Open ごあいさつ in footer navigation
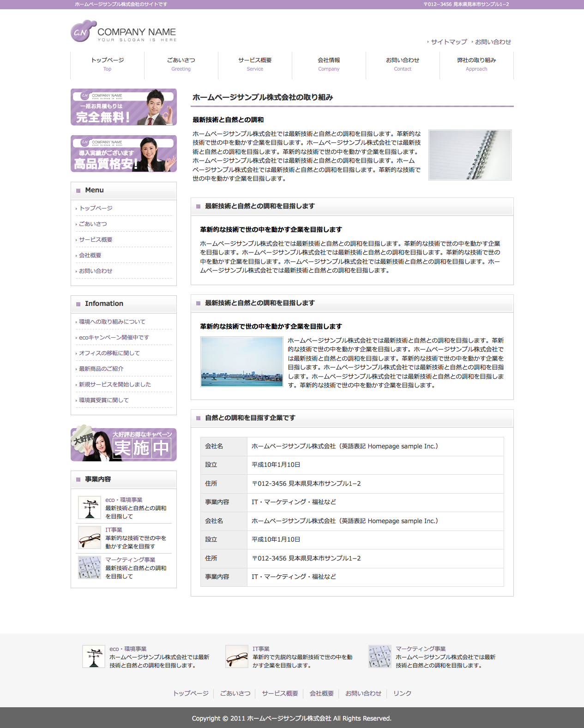The image size is (584, 728). pyautogui.click(x=235, y=693)
